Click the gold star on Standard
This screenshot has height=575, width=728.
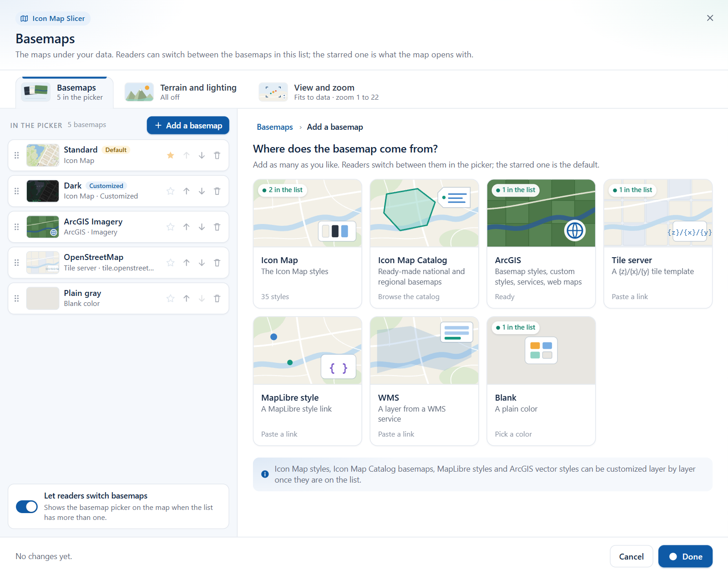pos(171,155)
